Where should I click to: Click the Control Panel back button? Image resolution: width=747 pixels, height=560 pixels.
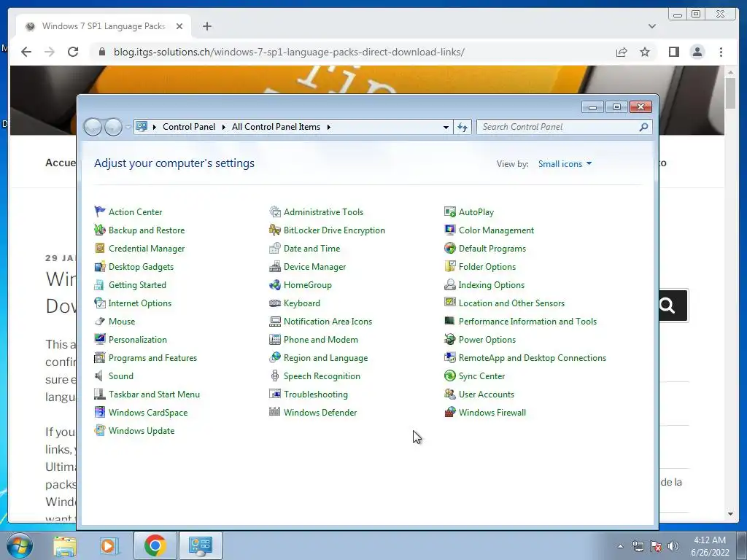[93, 127]
